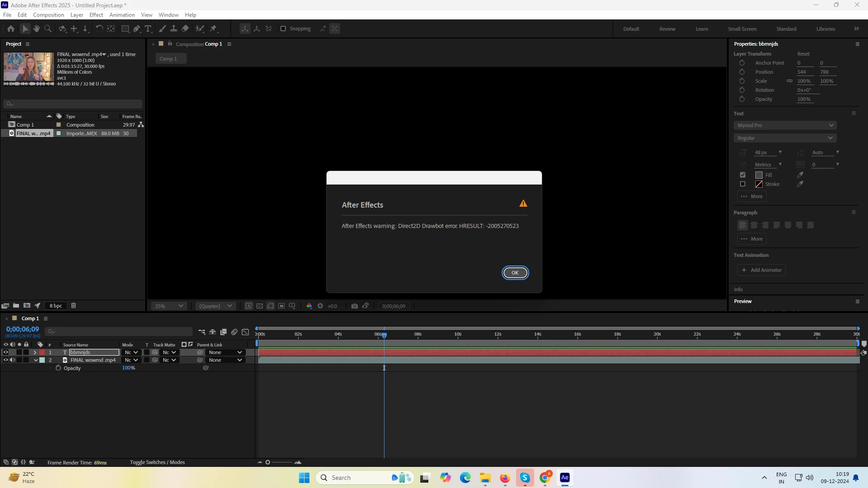
Task: Click the Fill color swatch
Action: pyautogui.click(x=759, y=175)
